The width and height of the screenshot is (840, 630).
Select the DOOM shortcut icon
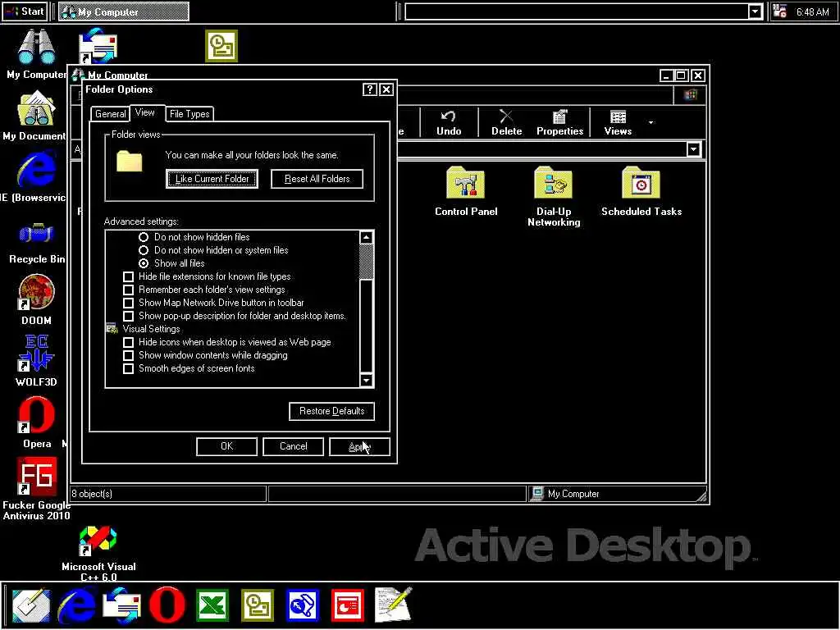click(x=36, y=293)
